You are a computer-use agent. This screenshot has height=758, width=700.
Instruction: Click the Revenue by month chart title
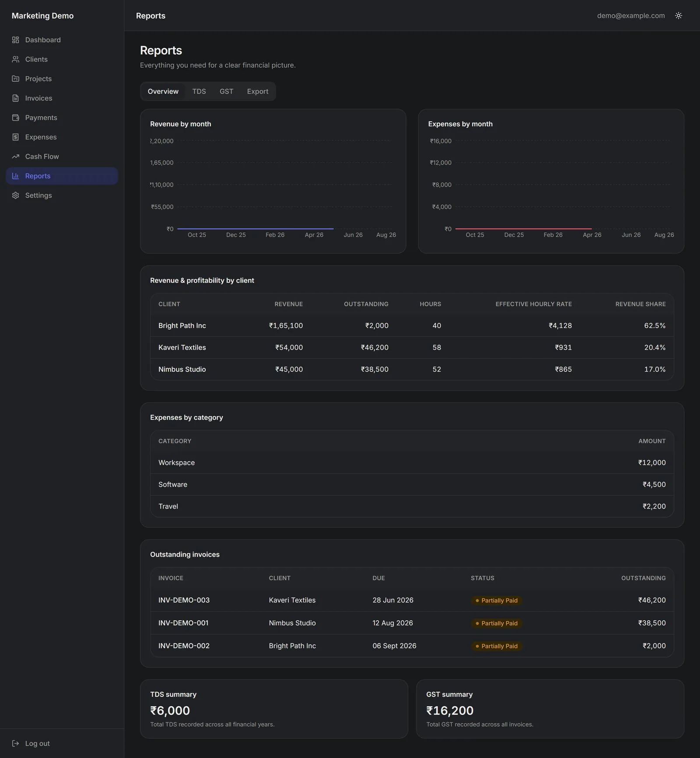181,124
